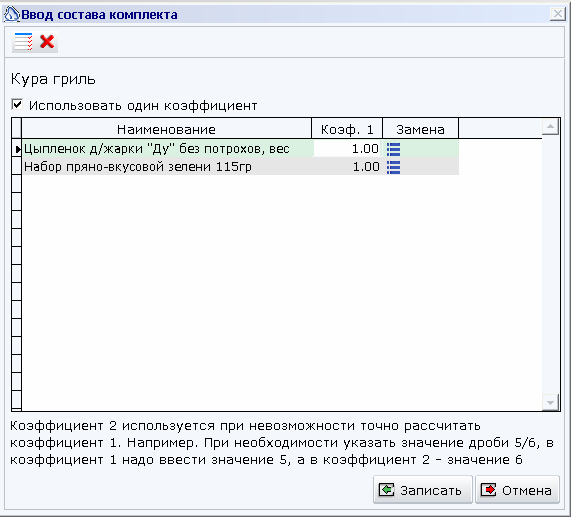Toggle 'Использовать один коэффициент' checkbox
Viewport: 571px width, 517px height.
(x=17, y=105)
